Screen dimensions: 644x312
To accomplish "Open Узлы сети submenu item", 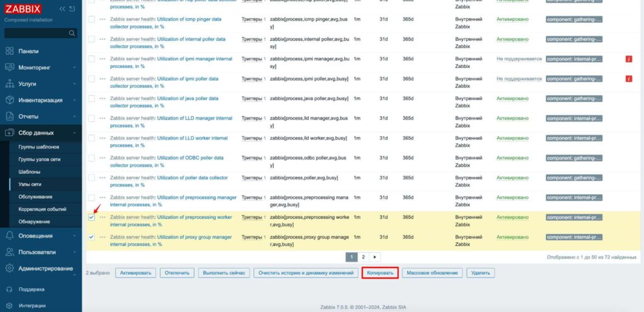I will (x=30, y=184).
